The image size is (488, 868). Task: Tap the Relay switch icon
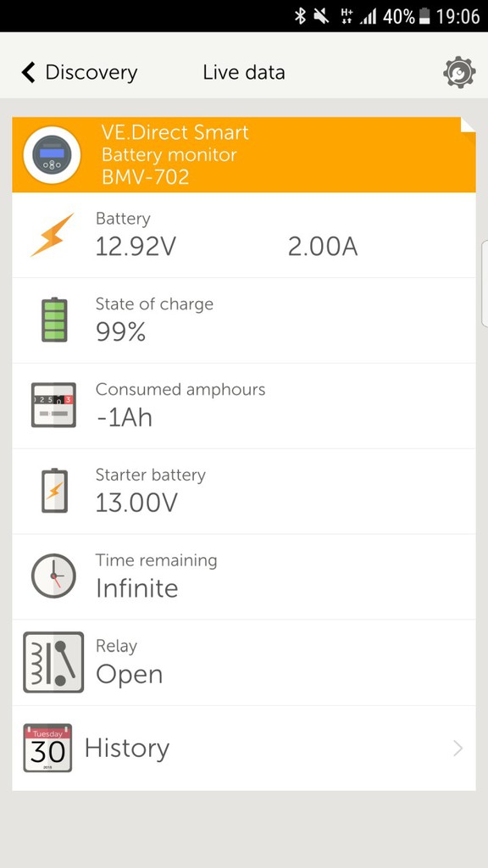point(53,662)
